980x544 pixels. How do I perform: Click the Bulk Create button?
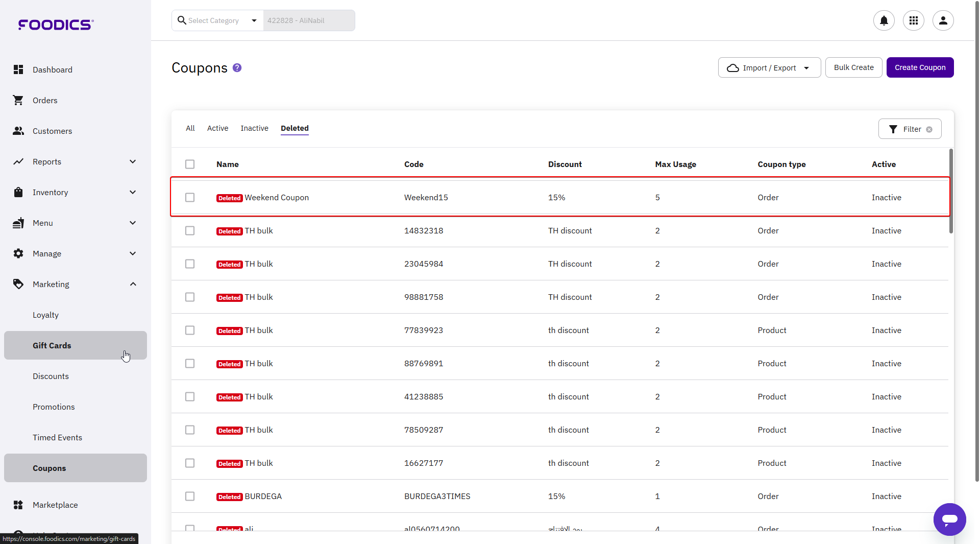[x=853, y=68]
